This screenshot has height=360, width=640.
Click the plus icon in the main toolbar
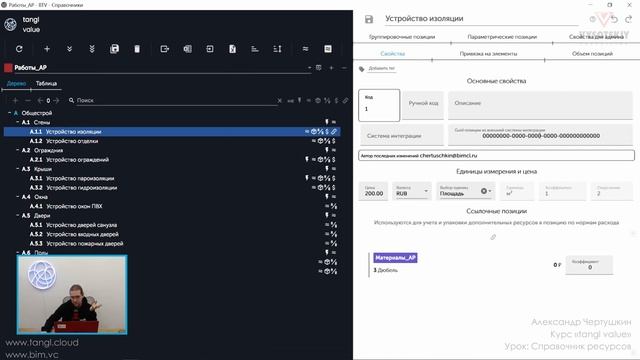pos(47,49)
